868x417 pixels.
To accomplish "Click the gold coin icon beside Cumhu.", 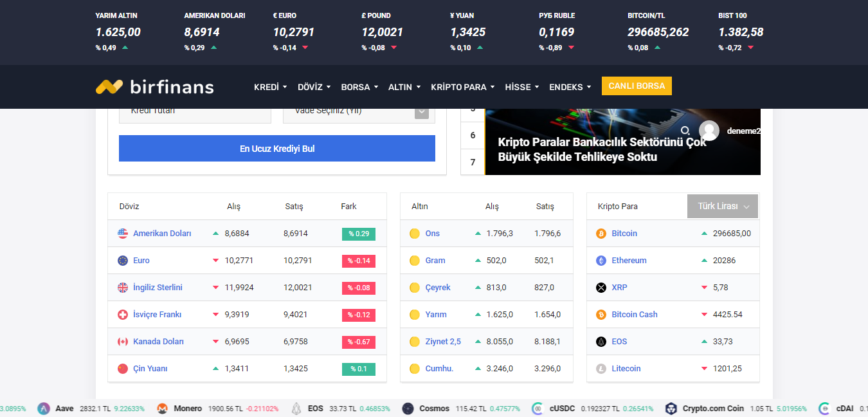I will (x=415, y=369).
